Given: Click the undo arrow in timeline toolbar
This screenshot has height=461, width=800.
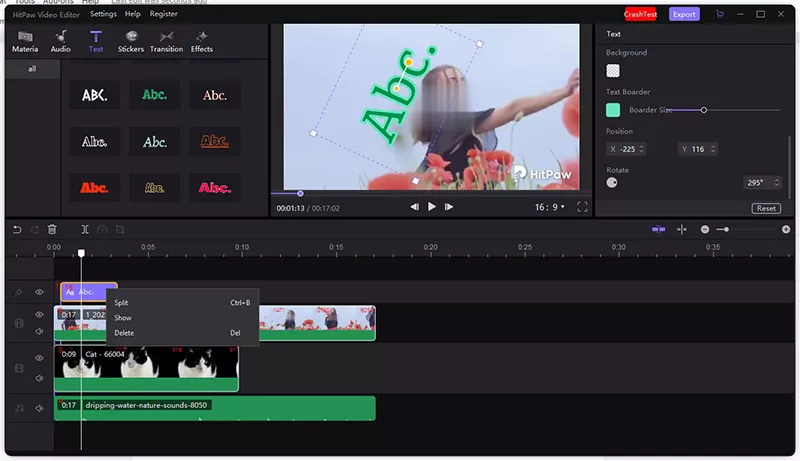Looking at the screenshot, I should tap(17, 230).
